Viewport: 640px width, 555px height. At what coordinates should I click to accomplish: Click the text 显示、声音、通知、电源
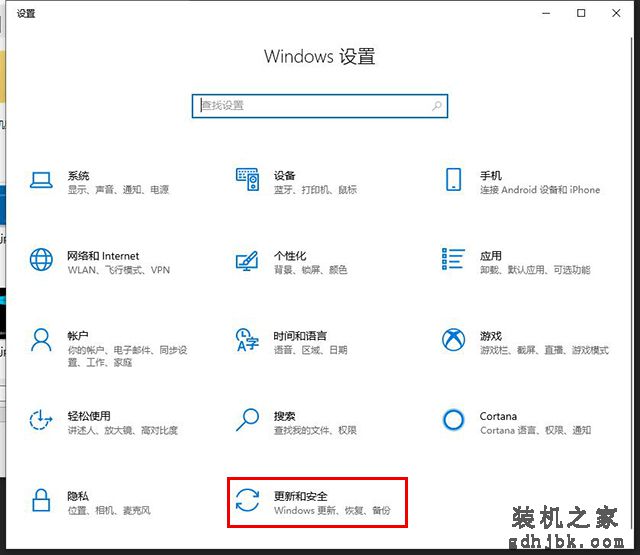pyautogui.click(x=118, y=190)
